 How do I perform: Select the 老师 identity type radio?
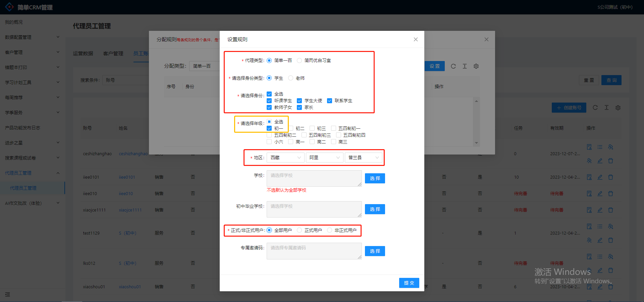[291, 78]
